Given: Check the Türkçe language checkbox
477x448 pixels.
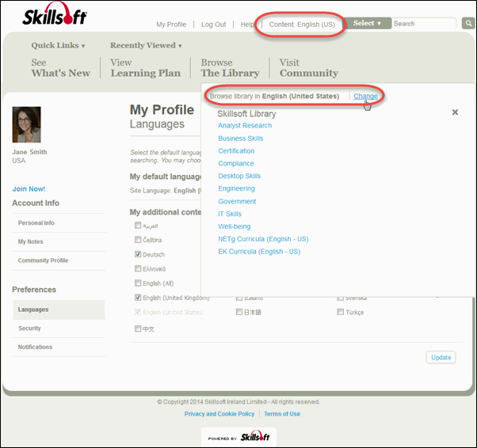Looking at the screenshot, I should click(341, 312).
